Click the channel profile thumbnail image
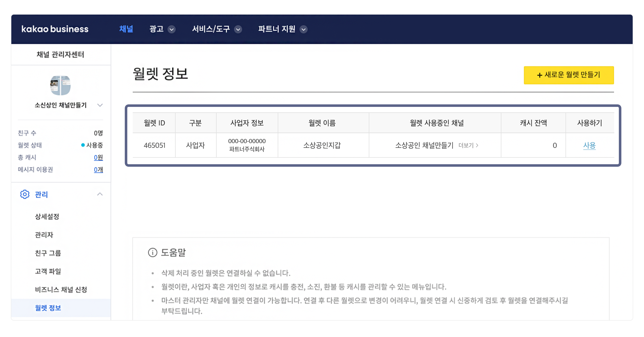Image resolution: width=644 pixels, height=337 pixels. tap(60, 85)
